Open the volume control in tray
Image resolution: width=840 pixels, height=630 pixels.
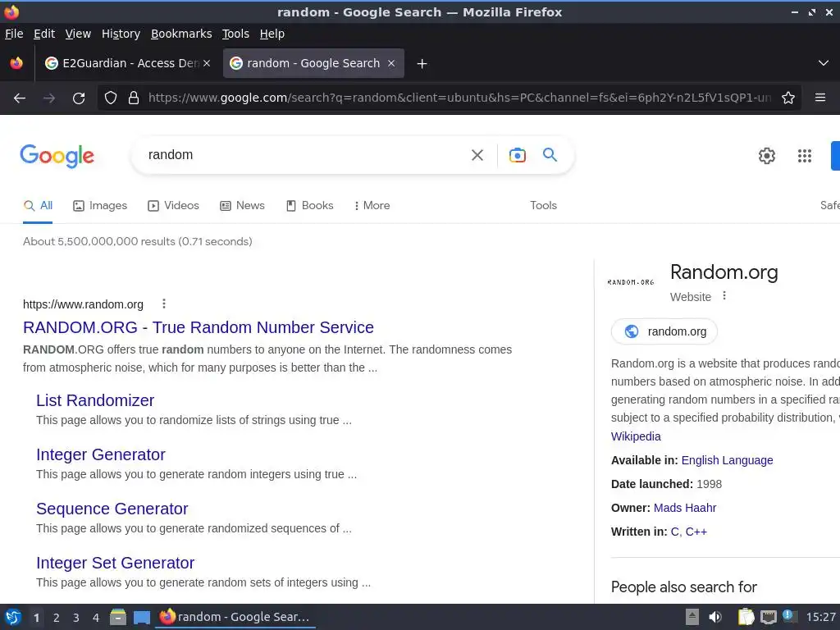click(715, 617)
